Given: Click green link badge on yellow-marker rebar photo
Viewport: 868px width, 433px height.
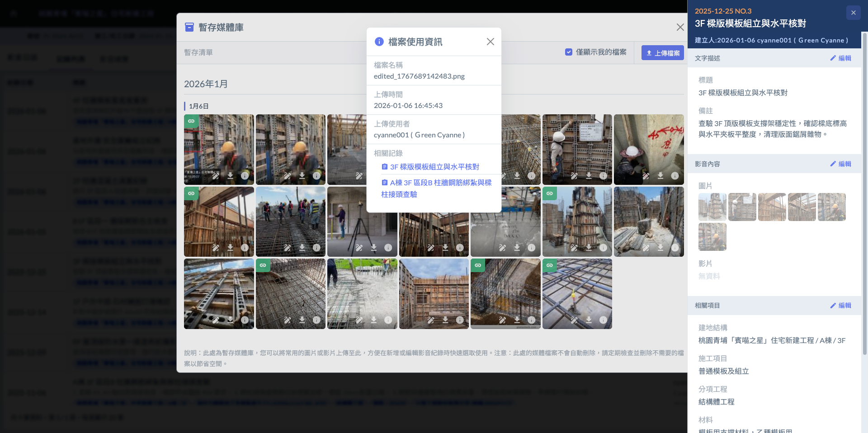Looking at the screenshot, I should [x=550, y=265].
